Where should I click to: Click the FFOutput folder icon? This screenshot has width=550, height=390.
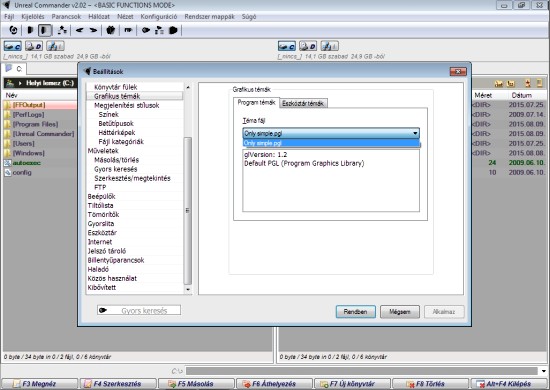point(7,105)
